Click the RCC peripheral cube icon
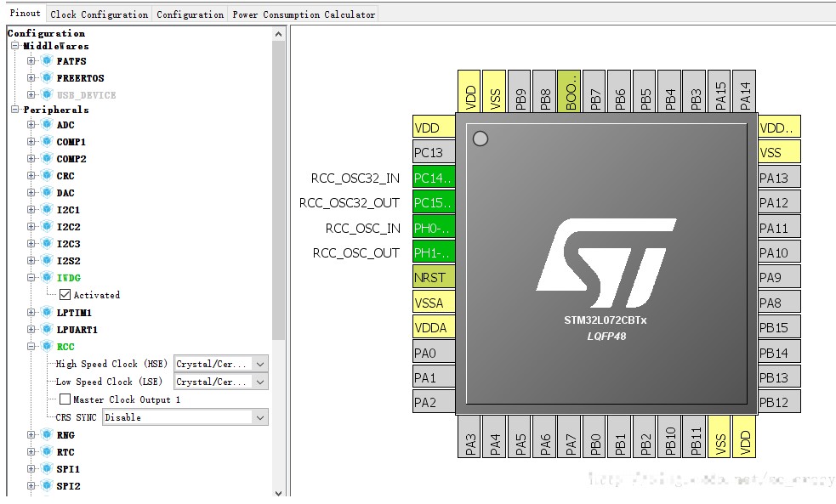Screen dimensions: 836x504 point(48,347)
